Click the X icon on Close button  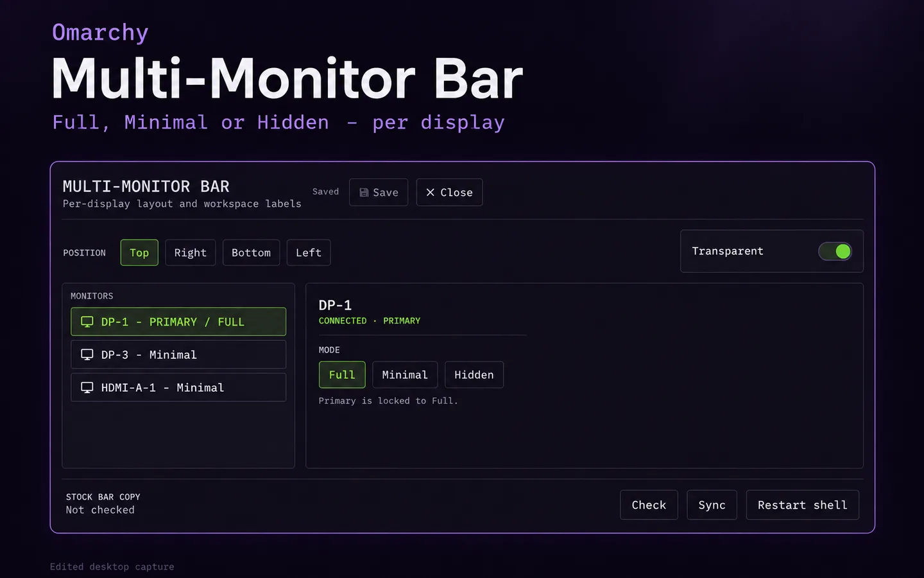(431, 193)
